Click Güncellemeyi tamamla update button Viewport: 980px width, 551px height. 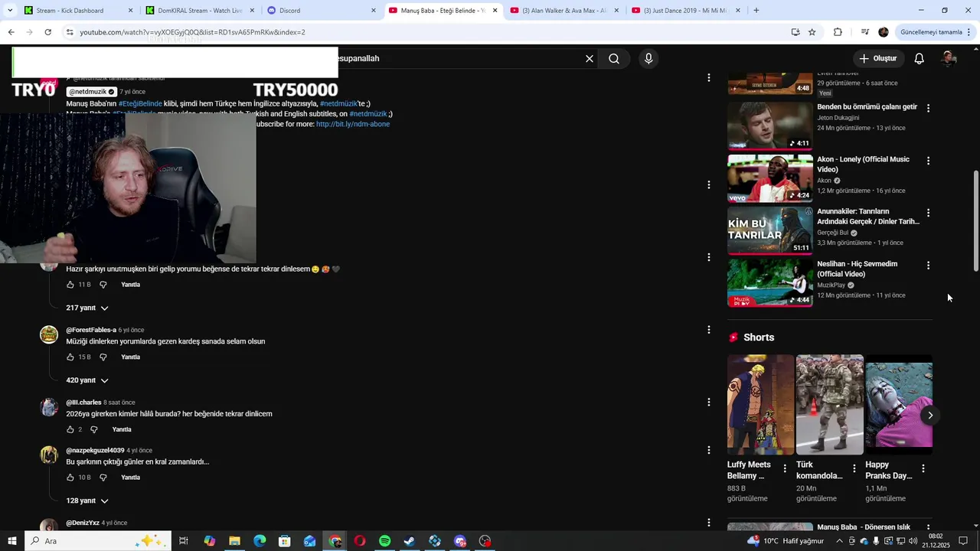click(x=936, y=32)
